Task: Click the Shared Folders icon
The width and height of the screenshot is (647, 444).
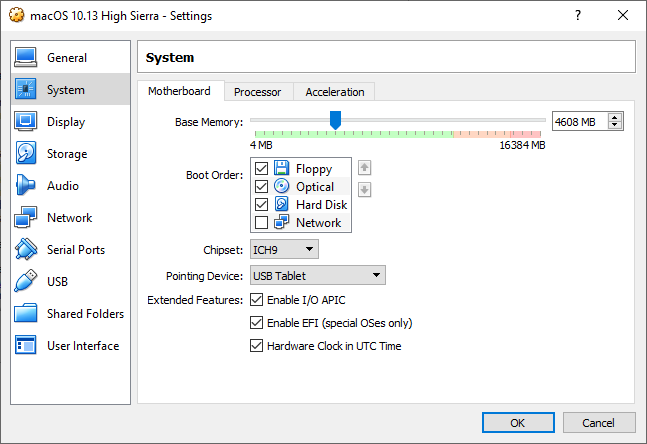Action: click(x=26, y=314)
